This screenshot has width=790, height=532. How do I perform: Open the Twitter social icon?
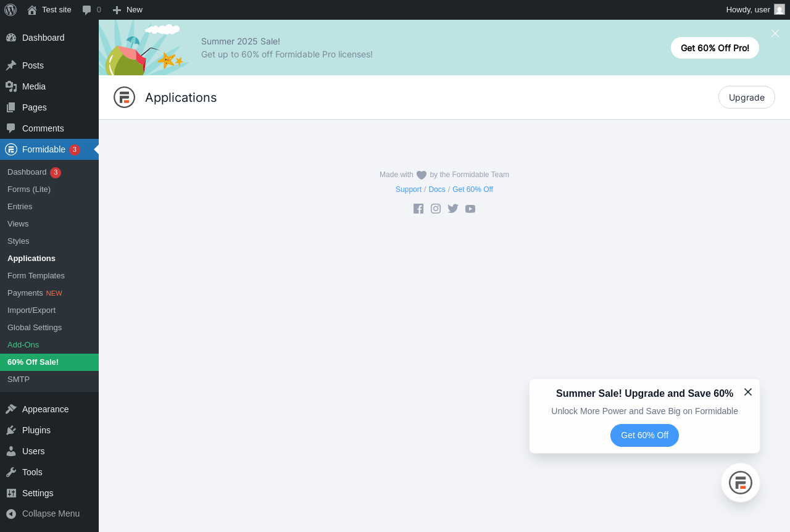(453, 209)
